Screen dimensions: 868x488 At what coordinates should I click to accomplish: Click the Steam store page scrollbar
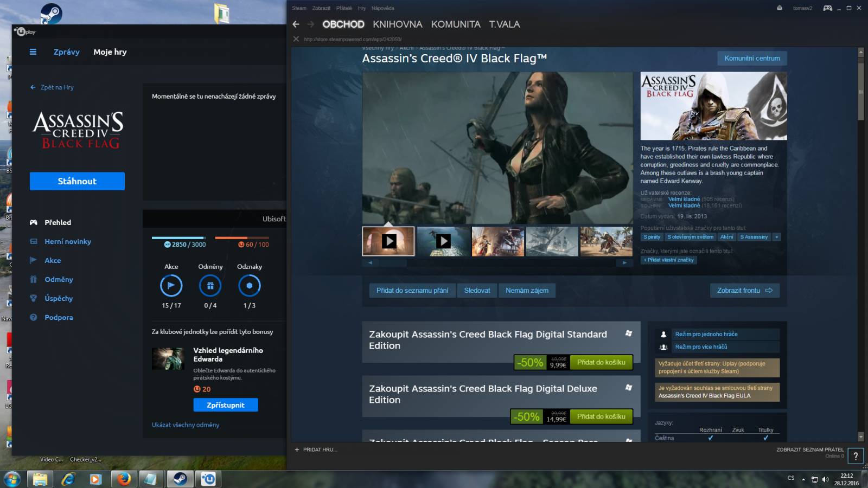click(x=861, y=92)
